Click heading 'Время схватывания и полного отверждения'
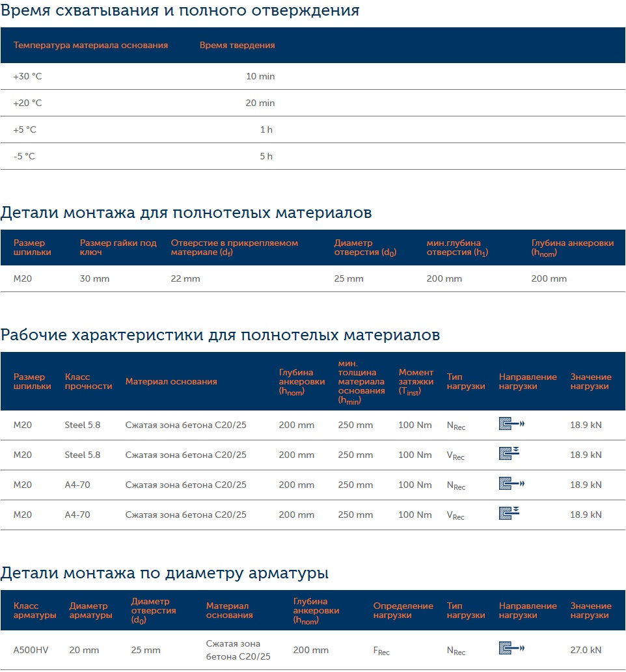The width and height of the screenshot is (626, 672). coord(180,11)
